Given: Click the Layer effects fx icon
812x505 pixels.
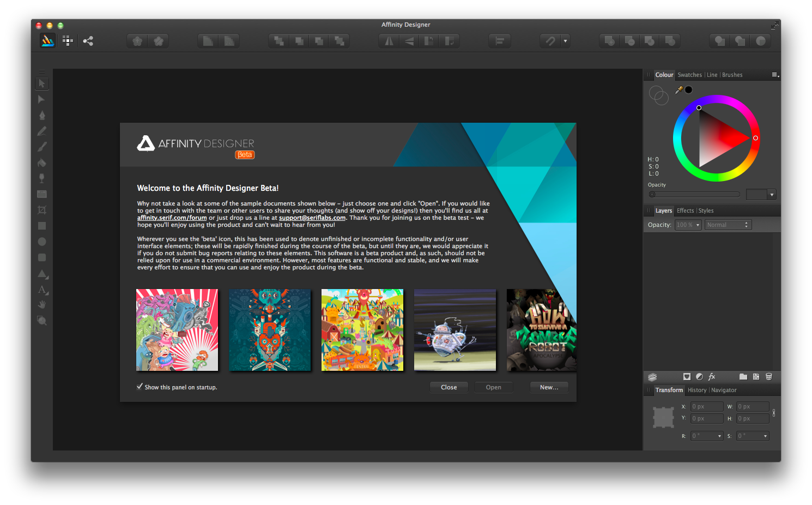Looking at the screenshot, I should coord(712,376).
